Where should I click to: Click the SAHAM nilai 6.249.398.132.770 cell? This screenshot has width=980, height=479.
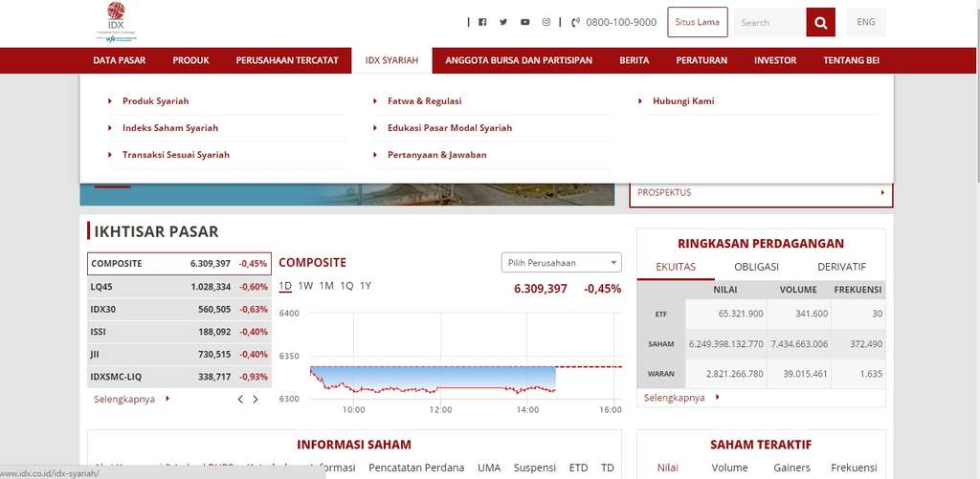(726, 344)
